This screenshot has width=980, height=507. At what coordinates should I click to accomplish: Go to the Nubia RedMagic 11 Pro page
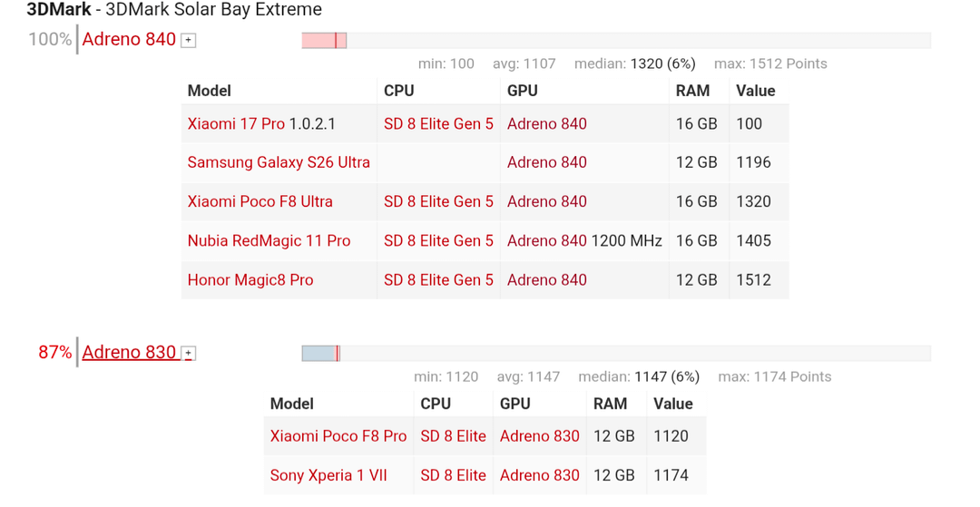coord(269,240)
